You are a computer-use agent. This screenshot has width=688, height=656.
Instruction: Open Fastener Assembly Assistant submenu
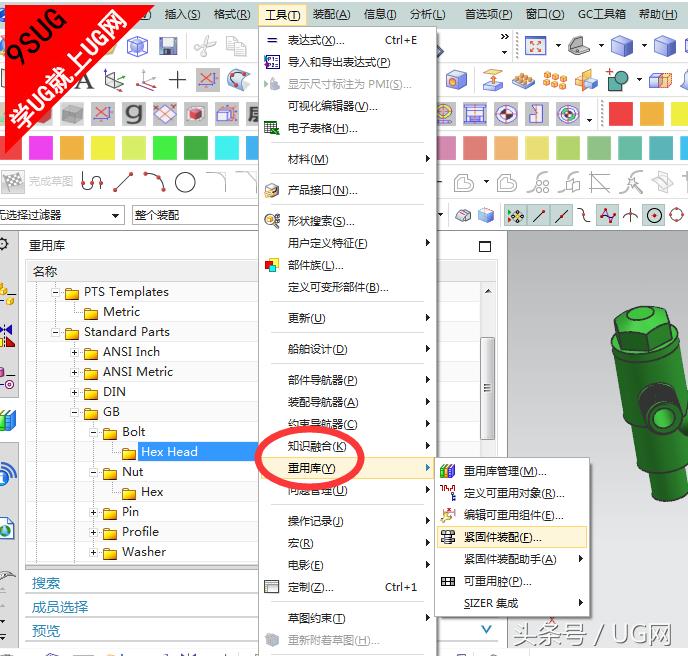(512, 559)
